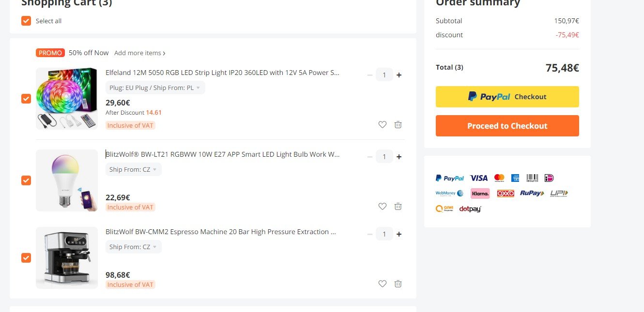Toggle the Select all checkbox

26,21
